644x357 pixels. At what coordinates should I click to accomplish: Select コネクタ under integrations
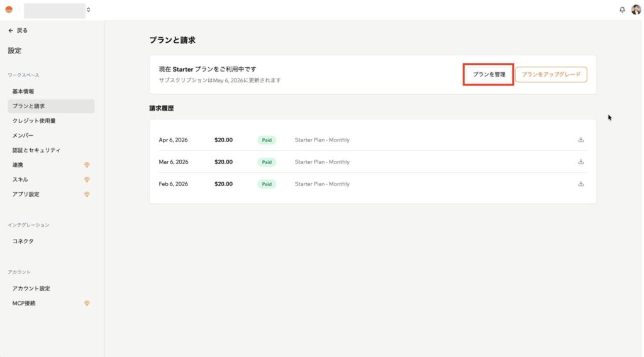pyautogui.click(x=23, y=241)
